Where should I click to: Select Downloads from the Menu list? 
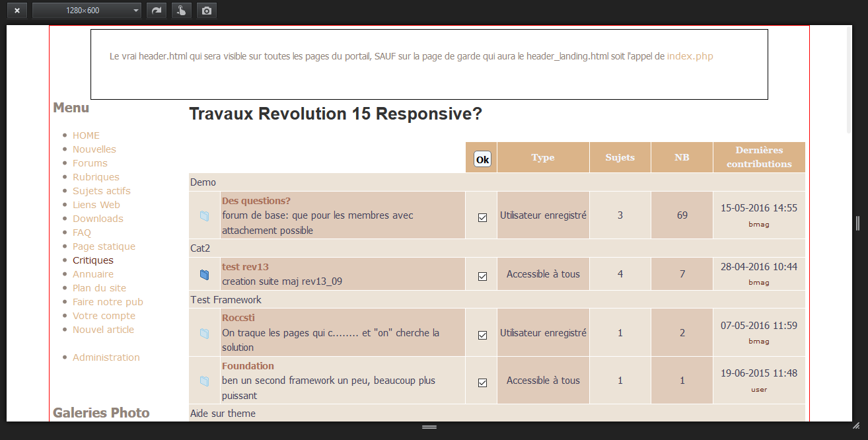pyautogui.click(x=98, y=219)
